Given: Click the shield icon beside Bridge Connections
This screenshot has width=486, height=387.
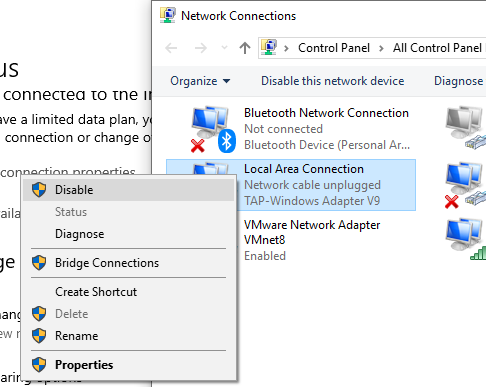Looking at the screenshot, I should [39, 263].
